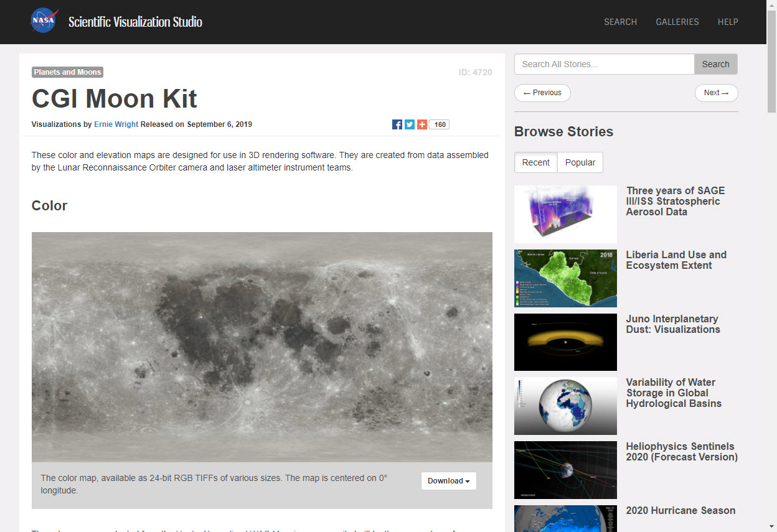Share on Twitter icon
This screenshot has height=532, width=777.
click(x=410, y=124)
